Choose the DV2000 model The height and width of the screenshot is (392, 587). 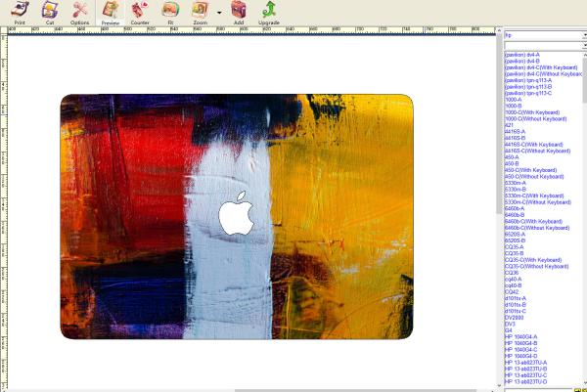pyautogui.click(x=515, y=317)
